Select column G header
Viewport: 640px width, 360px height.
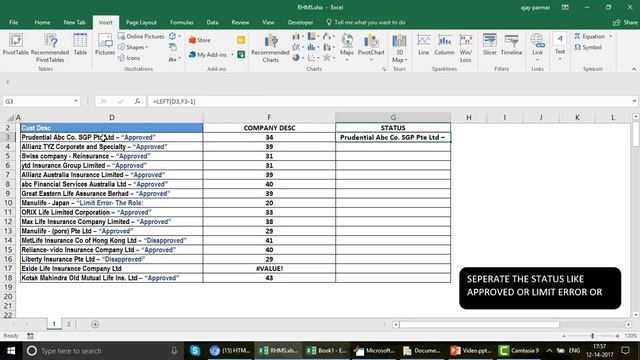393,118
